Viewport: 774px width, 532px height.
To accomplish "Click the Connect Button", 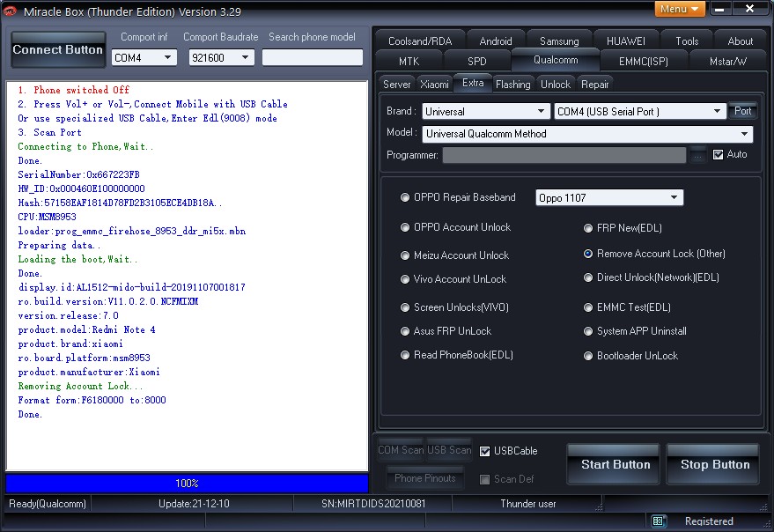I will 58,50.
